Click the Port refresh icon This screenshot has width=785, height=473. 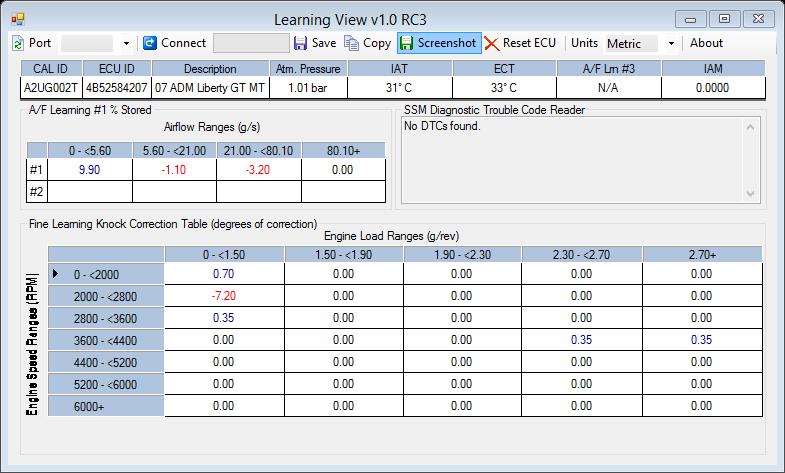[18, 43]
